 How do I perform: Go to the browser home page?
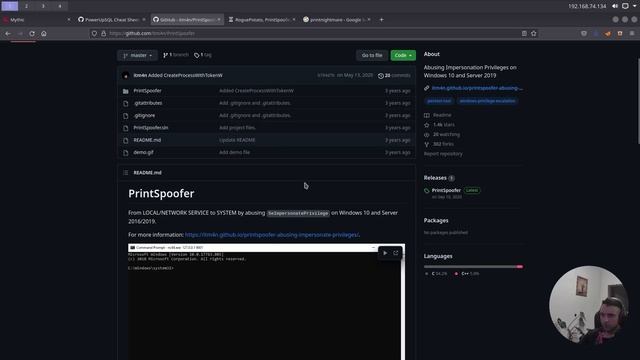pos(44,33)
